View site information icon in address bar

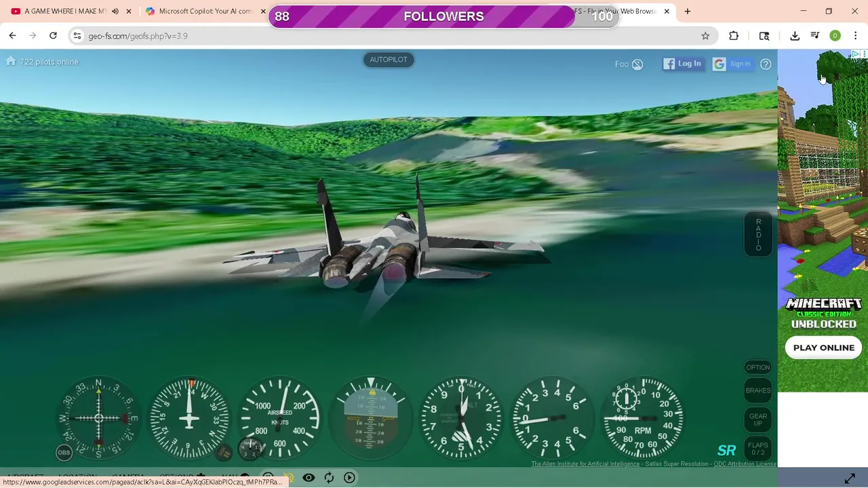click(x=77, y=36)
